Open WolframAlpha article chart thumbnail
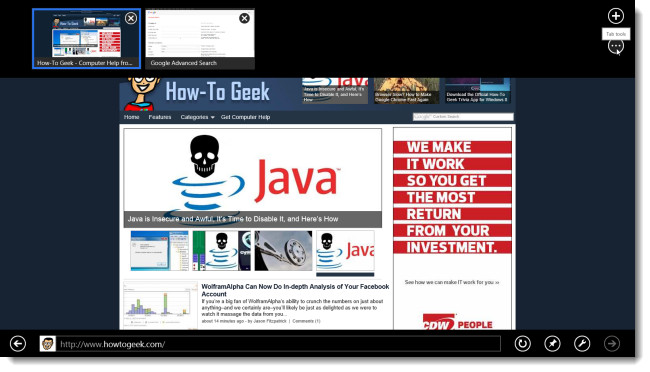 point(160,306)
